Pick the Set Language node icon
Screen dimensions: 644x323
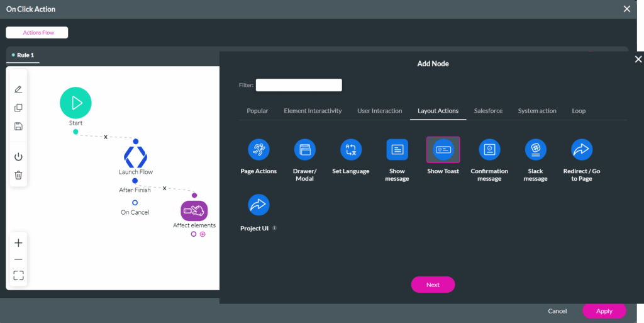tap(351, 150)
